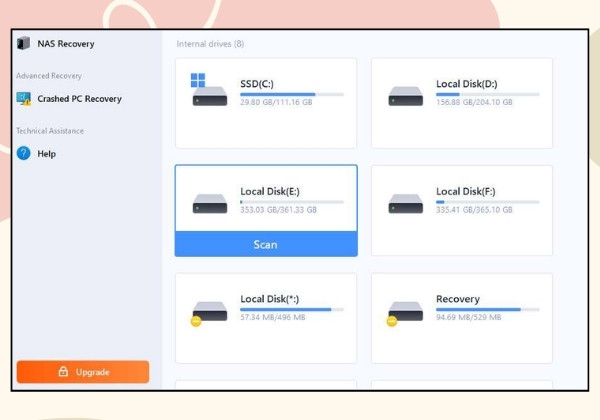Open Crashed PC Recovery

coord(69,99)
